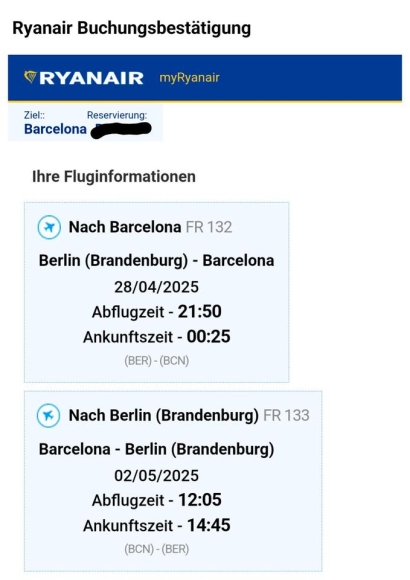Image resolution: width=410 pixels, height=580 pixels.
Task: Select the Ryanair Buchungsbestätigung title
Action: point(132,28)
